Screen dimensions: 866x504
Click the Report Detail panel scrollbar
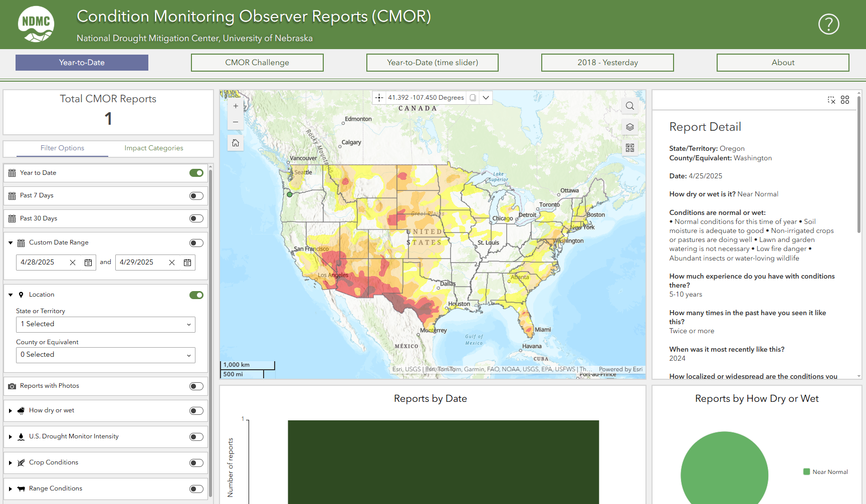click(859, 165)
